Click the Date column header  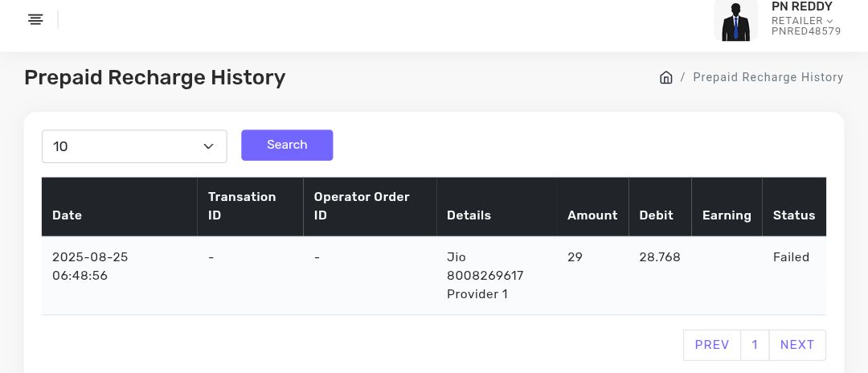pyautogui.click(x=68, y=215)
